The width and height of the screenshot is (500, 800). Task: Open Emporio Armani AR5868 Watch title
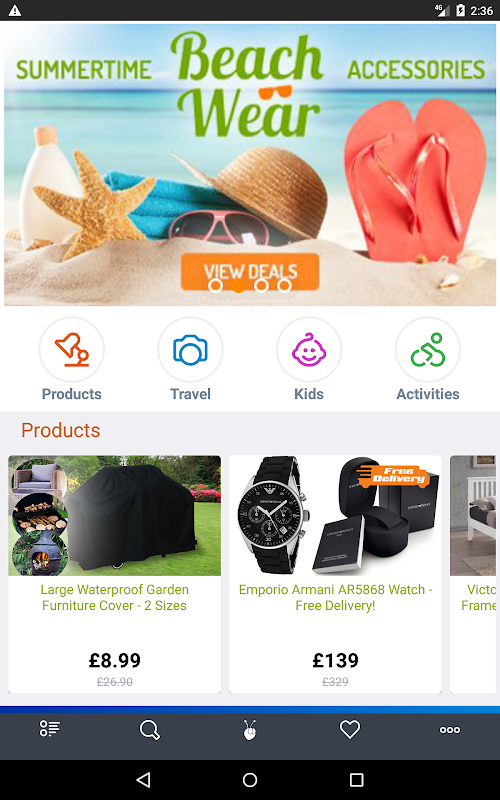click(x=335, y=597)
